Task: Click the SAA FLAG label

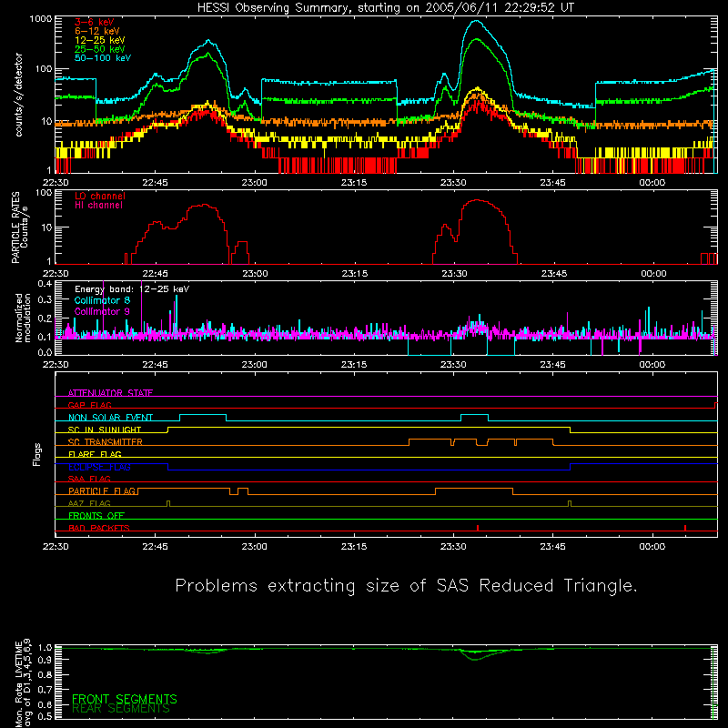Action: [x=89, y=479]
